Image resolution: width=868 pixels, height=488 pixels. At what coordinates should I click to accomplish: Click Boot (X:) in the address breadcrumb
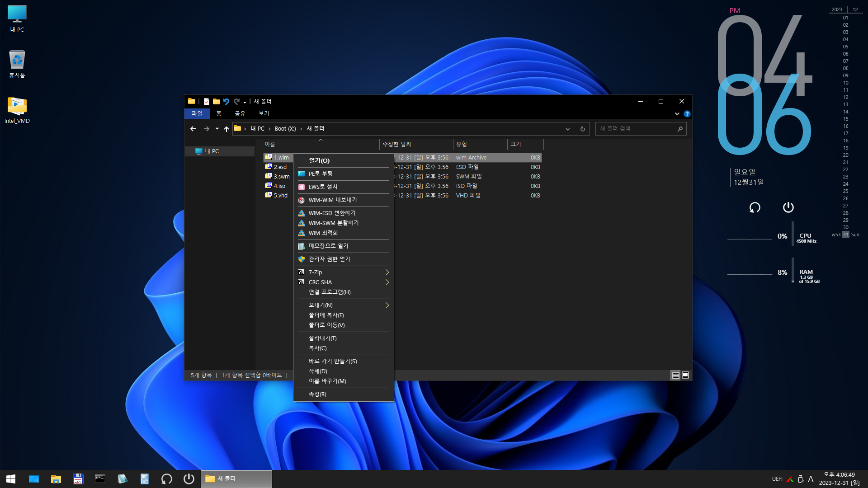(x=285, y=129)
